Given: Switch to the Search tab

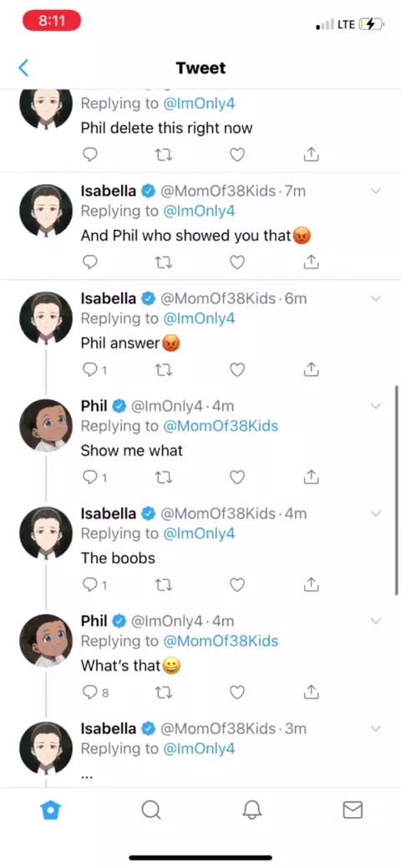Looking at the screenshot, I should click(151, 810).
